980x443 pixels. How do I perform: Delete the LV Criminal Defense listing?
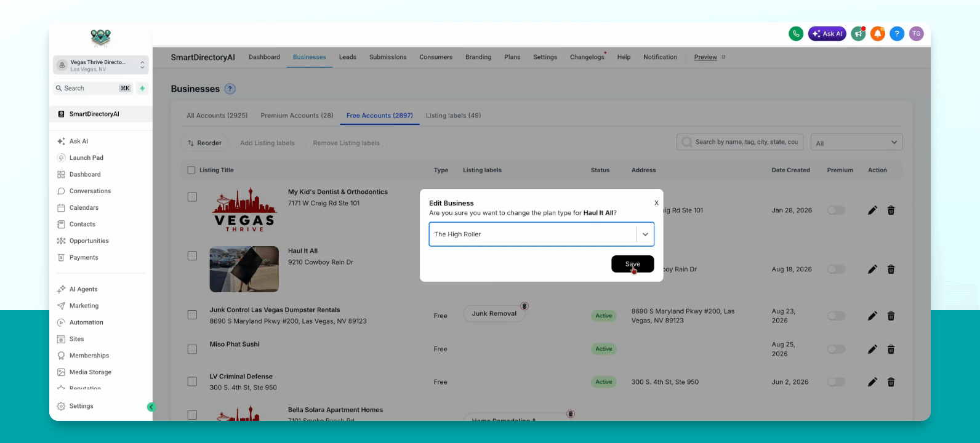[891, 382]
